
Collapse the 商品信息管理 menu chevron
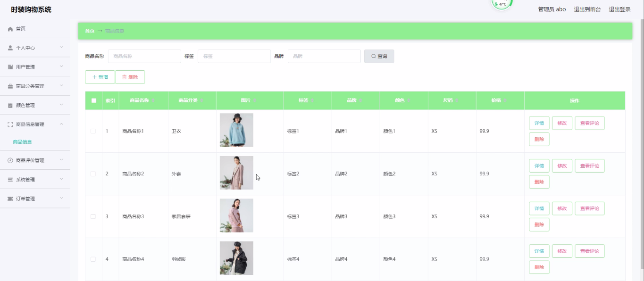coord(61,124)
